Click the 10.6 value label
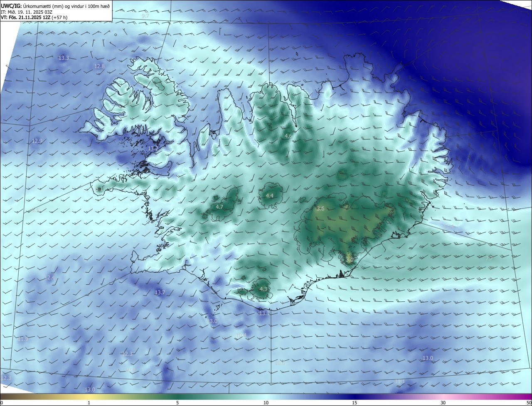Image resolution: width=532 pixels, height=406 pixels. pyautogui.click(x=280, y=363)
